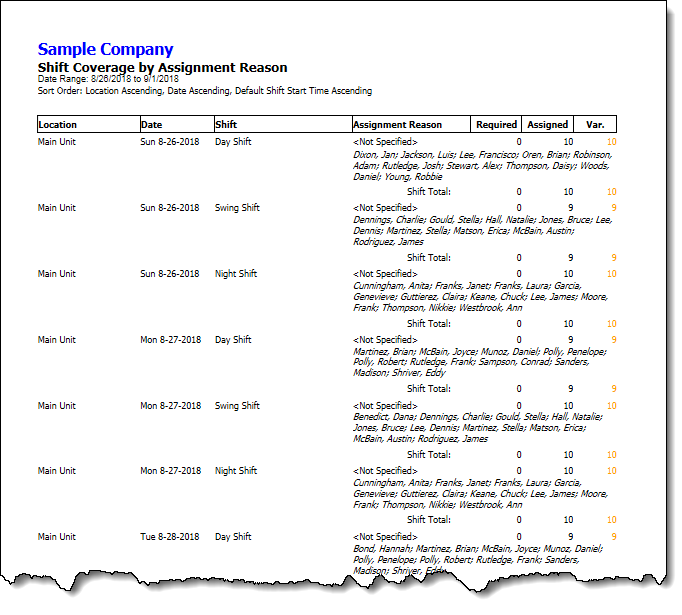
Task: Click Main Unit in Tue 8-28-2018 row
Action: coord(57,537)
